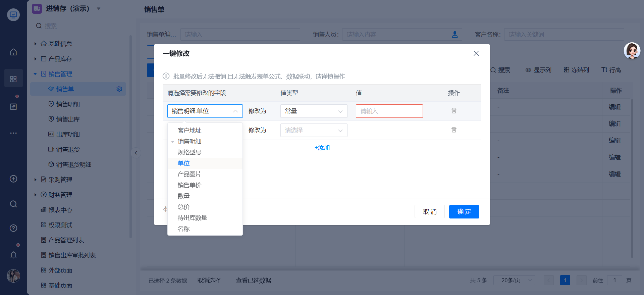The width and height of the screenshot is (644, 295).
Task: Open the apps grid icon in rail
Action: point(13,79)
